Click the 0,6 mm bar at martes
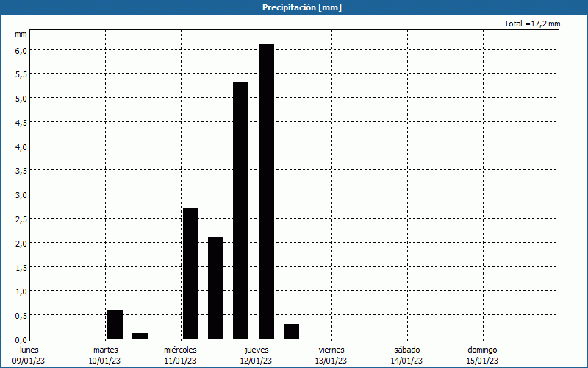The height and width of the screenshot is (368, 588). [115, 325]
